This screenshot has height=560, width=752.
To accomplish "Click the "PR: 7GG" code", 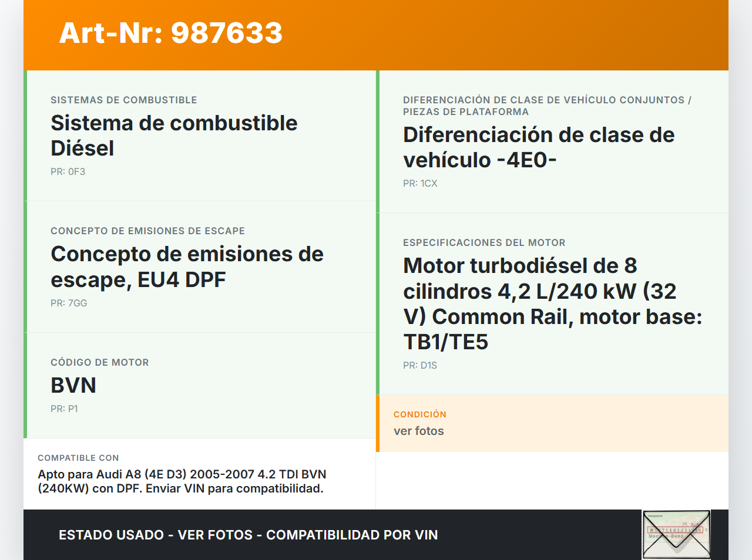I will coord(69,303).
